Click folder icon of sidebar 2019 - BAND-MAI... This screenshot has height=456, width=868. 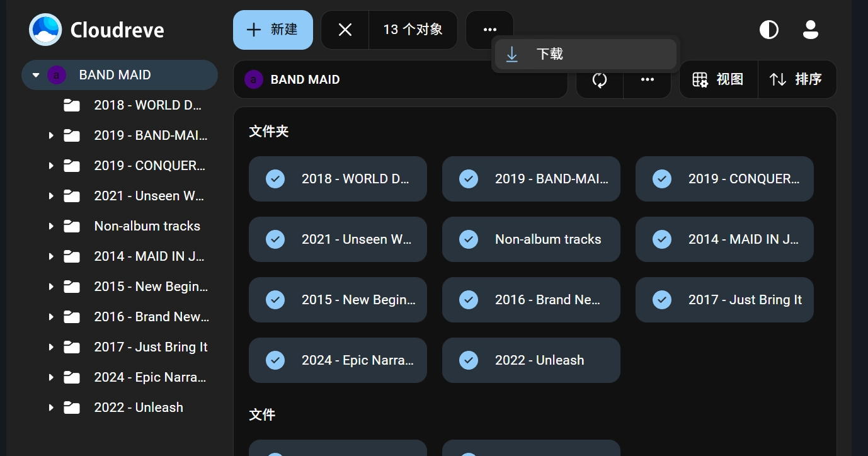tap(72, 135)
